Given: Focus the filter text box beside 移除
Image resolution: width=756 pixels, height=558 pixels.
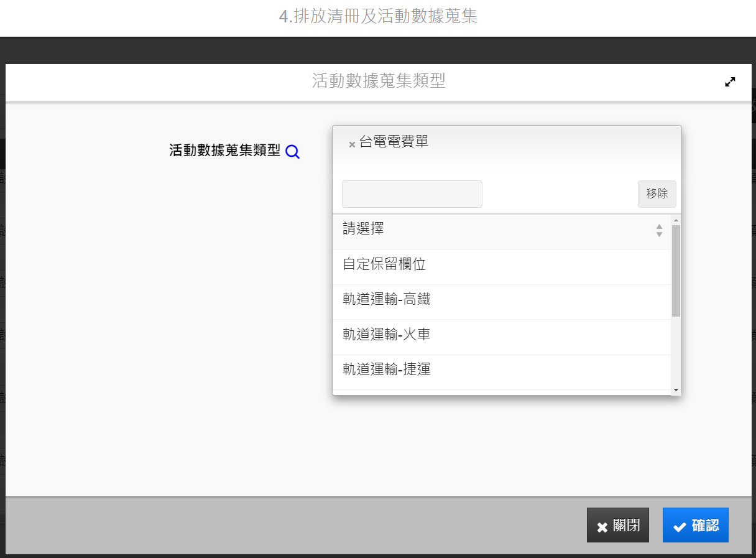Looking at the screenshot, I should coord(412,194).
